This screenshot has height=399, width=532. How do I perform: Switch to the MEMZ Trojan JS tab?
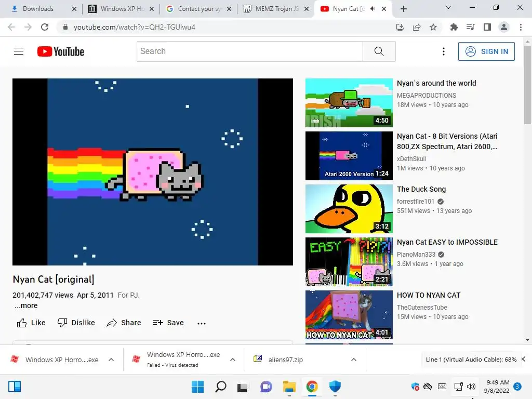click(x=276, y=9)
